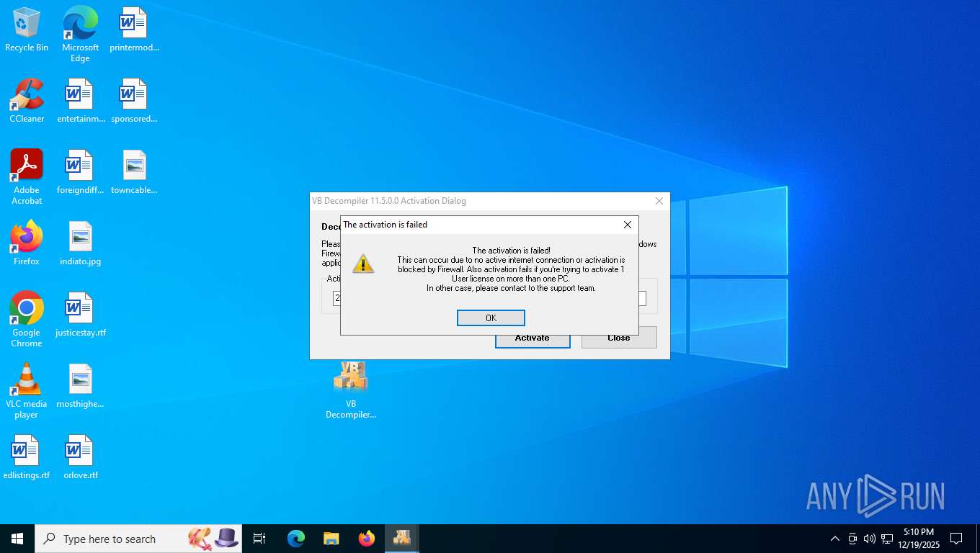Open Task View from taskbar

(259, 539)
